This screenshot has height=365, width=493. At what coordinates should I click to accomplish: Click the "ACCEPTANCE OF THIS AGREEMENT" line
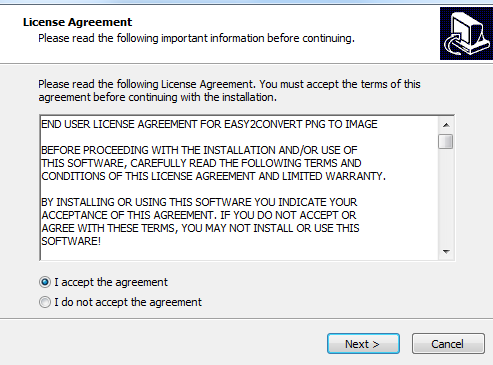(199, 215)
